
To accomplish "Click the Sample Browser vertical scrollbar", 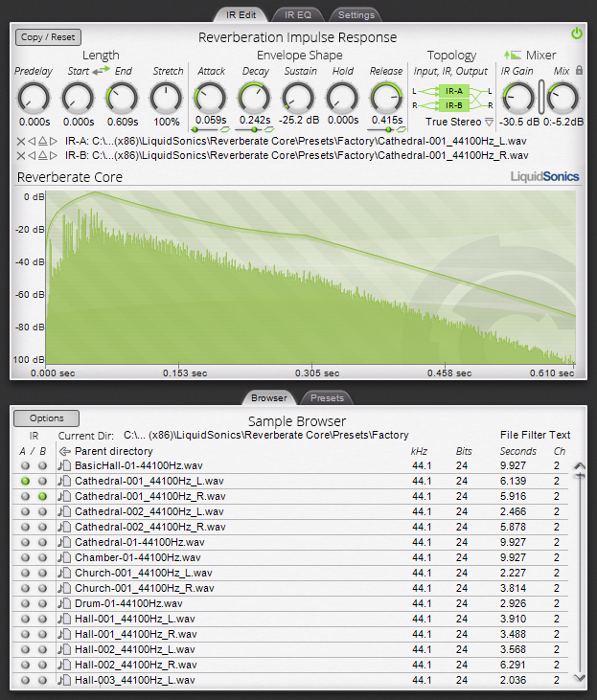I will coord(580,572).
